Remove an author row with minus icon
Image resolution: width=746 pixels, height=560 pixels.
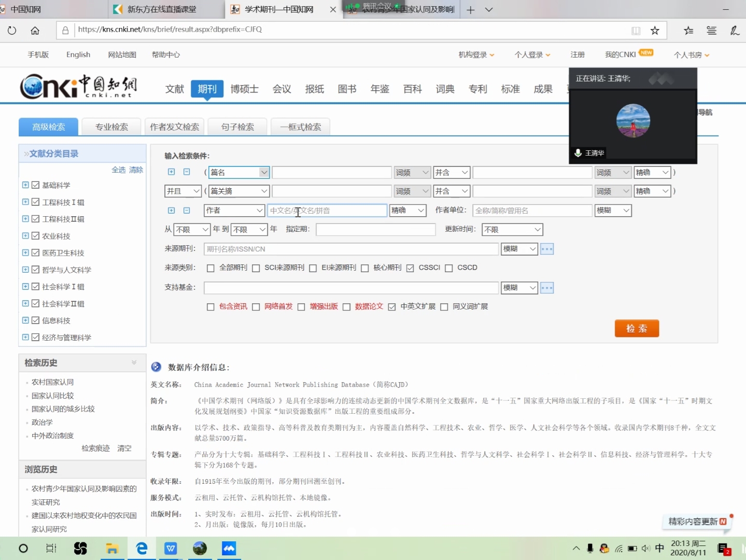point(187,210)
